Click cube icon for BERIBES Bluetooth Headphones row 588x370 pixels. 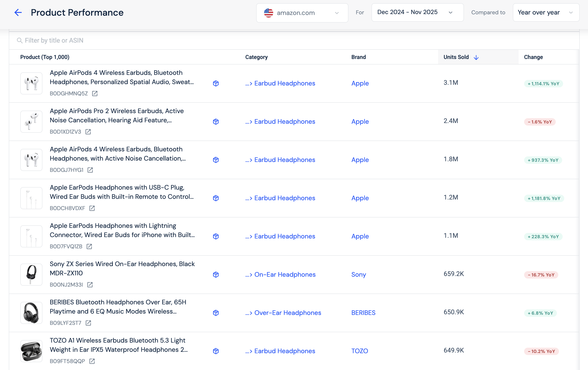[216, 313]
